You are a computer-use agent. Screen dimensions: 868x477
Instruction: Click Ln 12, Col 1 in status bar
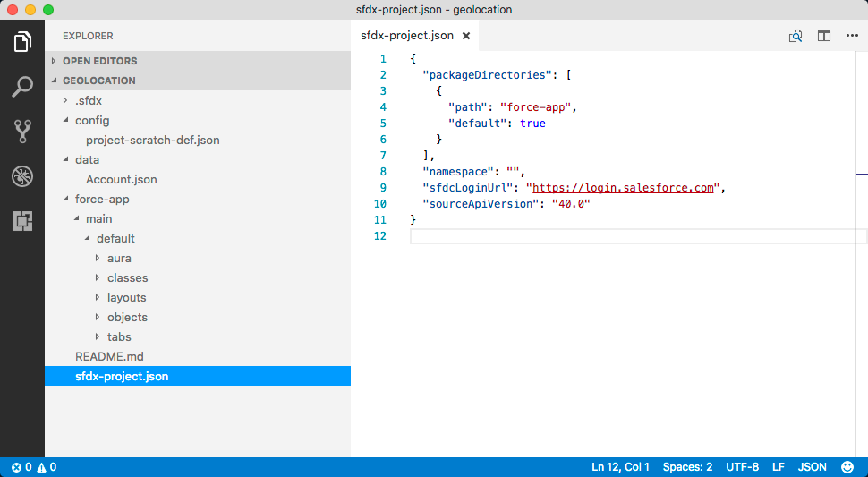[620, 467]
